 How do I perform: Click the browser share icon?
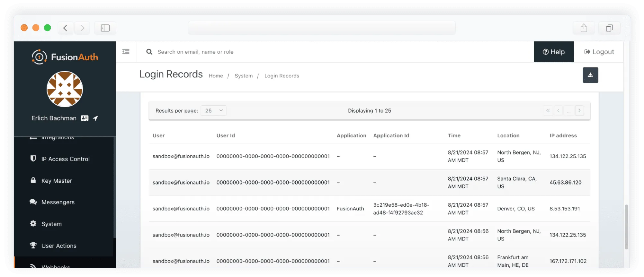click(584, 28)
